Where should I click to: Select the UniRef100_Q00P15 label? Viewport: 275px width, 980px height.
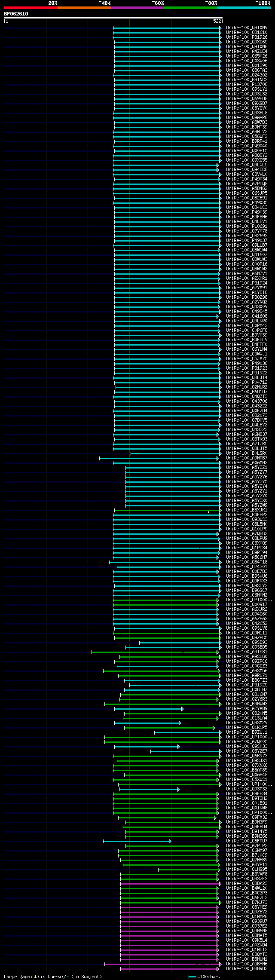point(247,151)
